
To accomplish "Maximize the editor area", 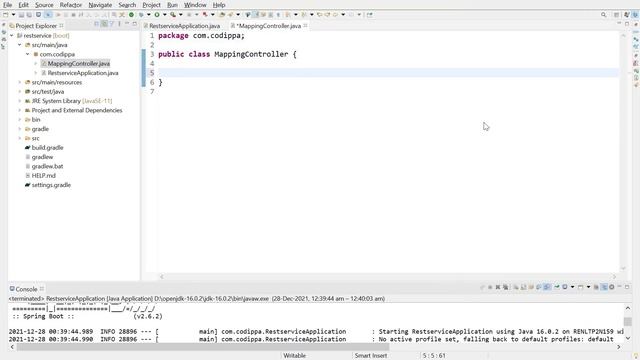I will [627, 24].
